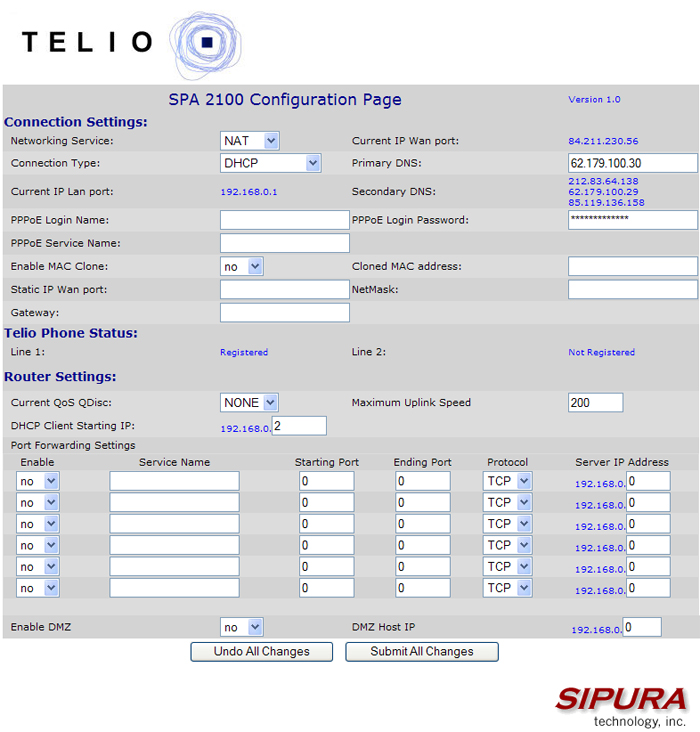Click fifth row Service Name field
This screenshot has width=700, height=732.
[175, 567]
